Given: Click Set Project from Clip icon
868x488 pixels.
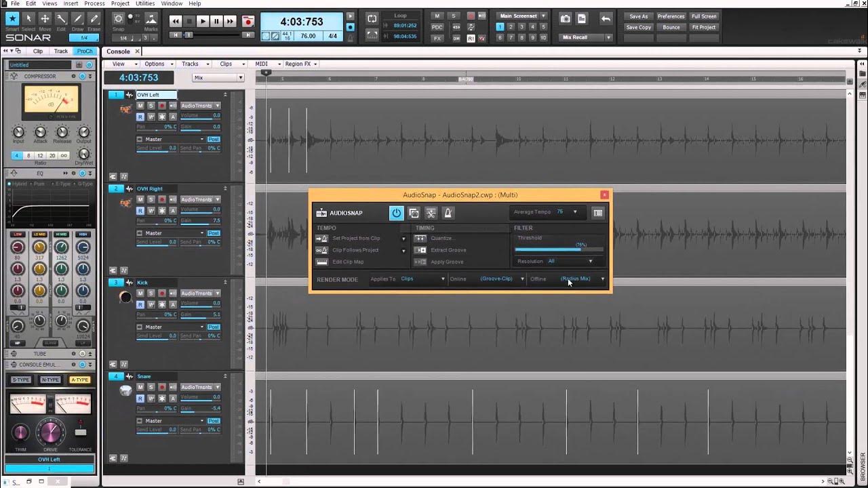Looking at the screenshot, I should (322, 239).
